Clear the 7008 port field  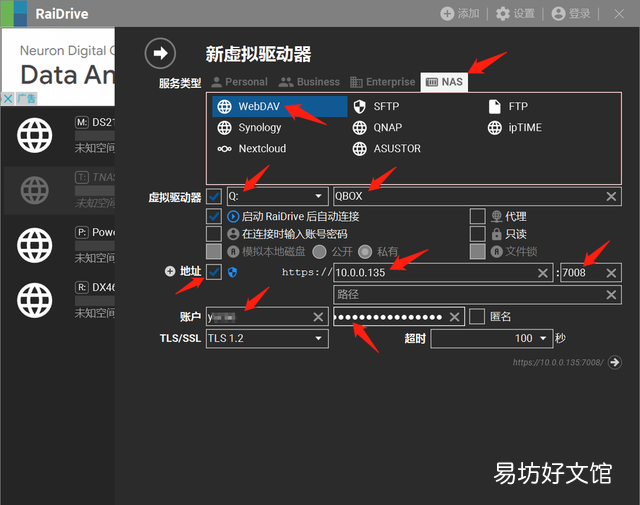pyautogui.click(x=611, y=273)
